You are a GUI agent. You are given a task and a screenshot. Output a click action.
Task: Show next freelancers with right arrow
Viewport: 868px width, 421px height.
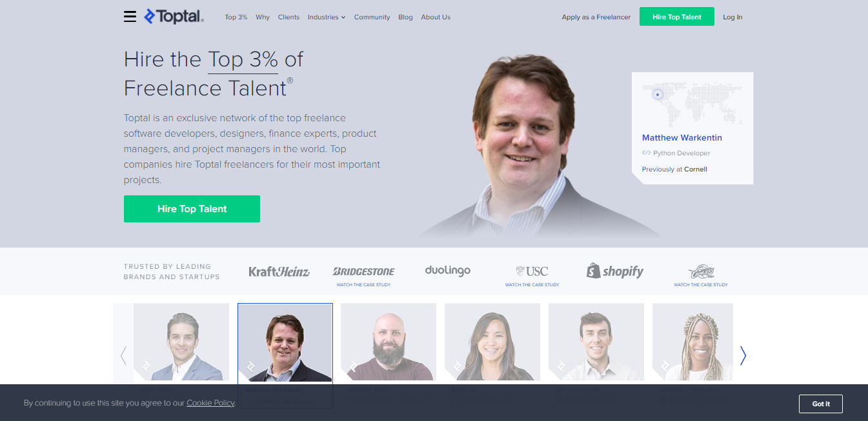(743, 355)
